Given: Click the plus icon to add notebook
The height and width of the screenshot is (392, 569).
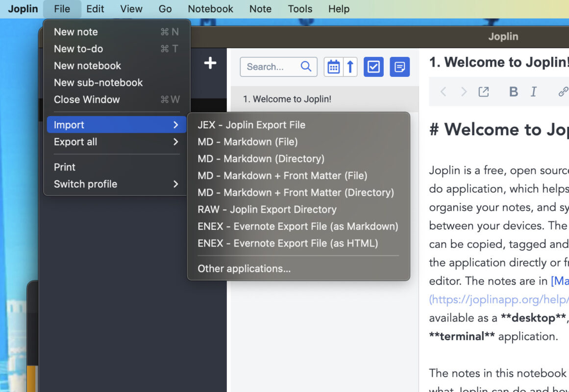Looking at the screenshot, I should point(210,63).
